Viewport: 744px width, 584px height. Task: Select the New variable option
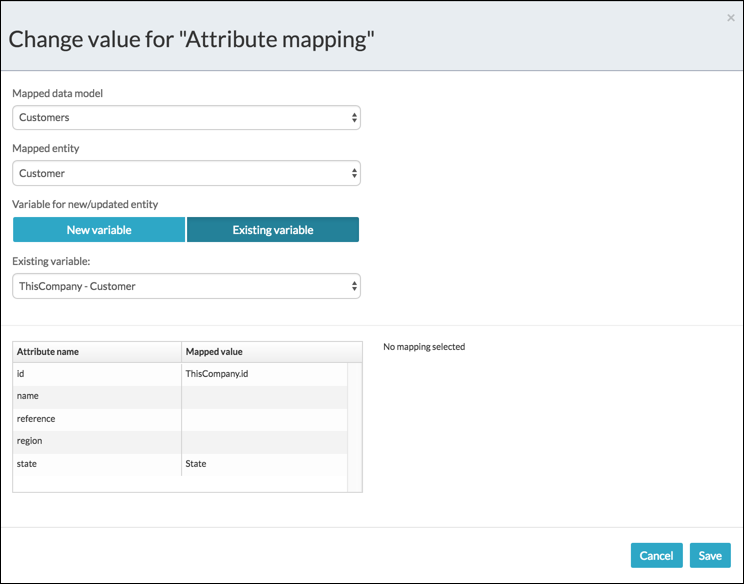coord(99,230)
